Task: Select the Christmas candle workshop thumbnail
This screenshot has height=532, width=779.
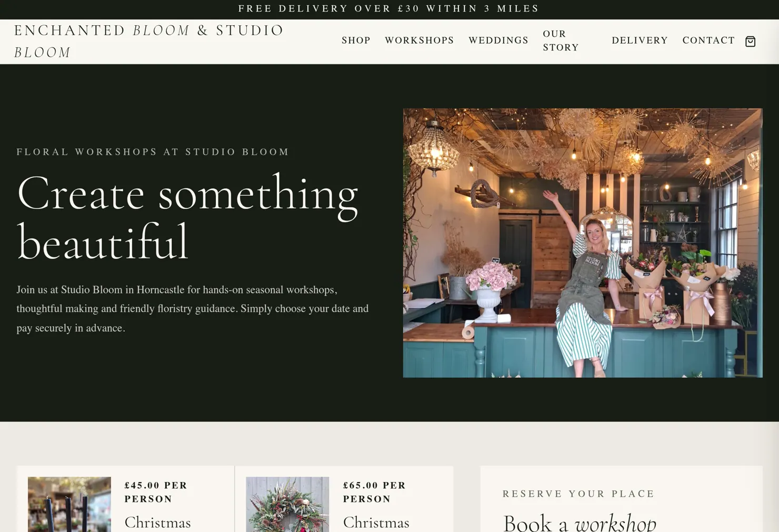Action: click(69, 504)
